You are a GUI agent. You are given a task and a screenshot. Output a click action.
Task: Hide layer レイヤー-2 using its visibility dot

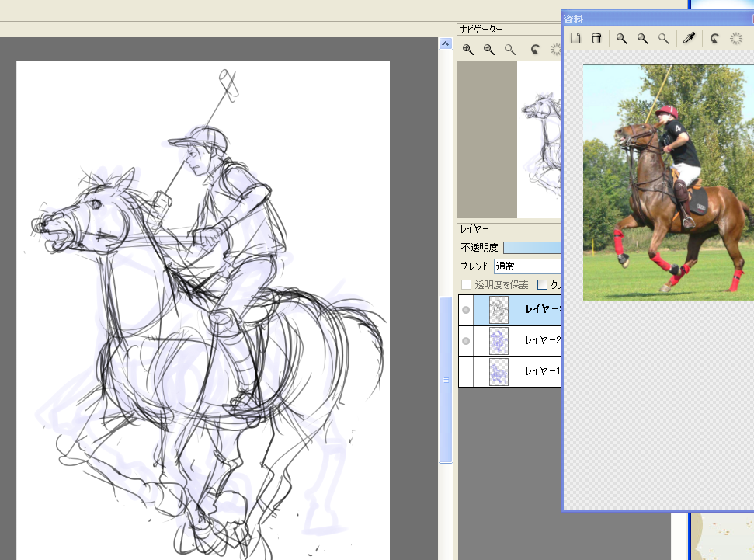[x=466, y=341]
